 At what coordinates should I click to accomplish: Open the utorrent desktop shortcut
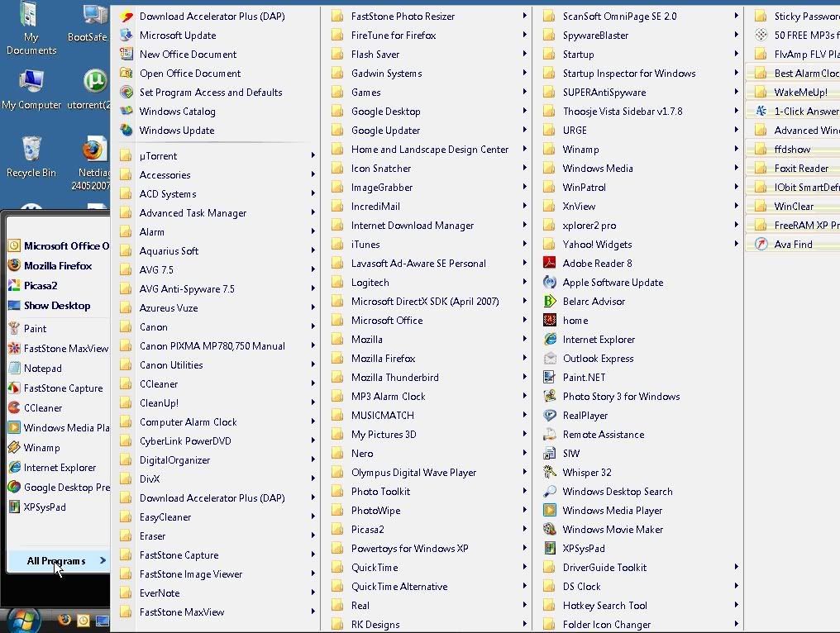[91, 89]
